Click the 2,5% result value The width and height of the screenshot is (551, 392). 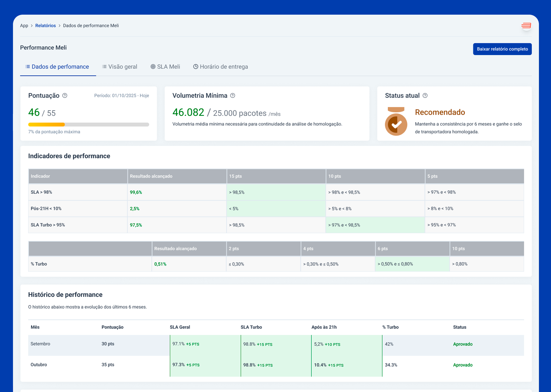click(135, 208)
